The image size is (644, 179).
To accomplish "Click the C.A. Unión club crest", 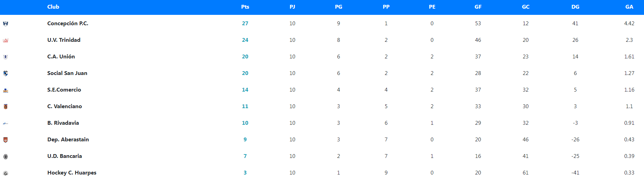I will (x=6, y=57).
